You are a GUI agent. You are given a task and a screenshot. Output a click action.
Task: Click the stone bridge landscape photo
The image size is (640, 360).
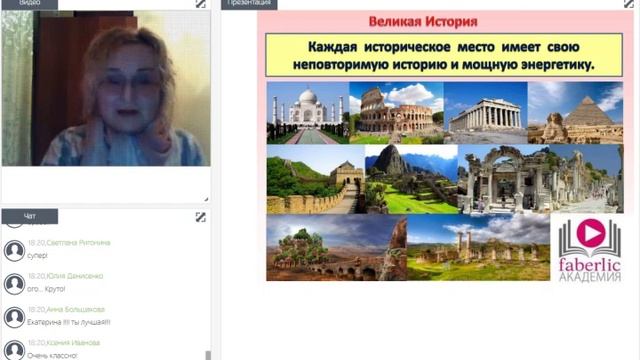coord(337,248)
